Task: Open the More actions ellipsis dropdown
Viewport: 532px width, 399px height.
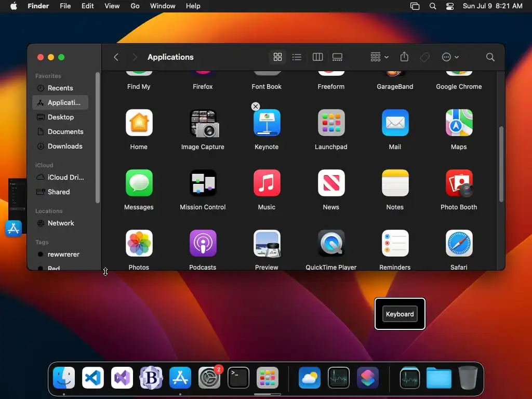Action: [450, 57]
